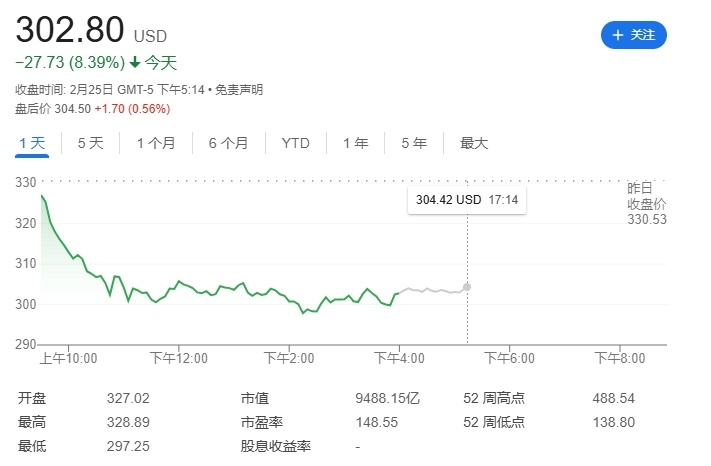711x466 pixels.
Task: Click the 52 周高点 value 488.54
Action: (x=614, y=398)
